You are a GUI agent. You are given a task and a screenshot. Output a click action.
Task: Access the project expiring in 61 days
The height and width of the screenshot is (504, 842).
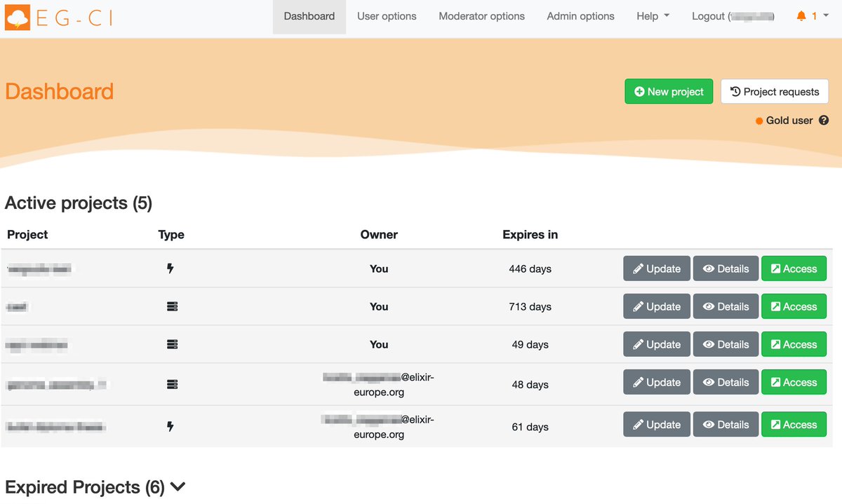(x=794, y=425)
